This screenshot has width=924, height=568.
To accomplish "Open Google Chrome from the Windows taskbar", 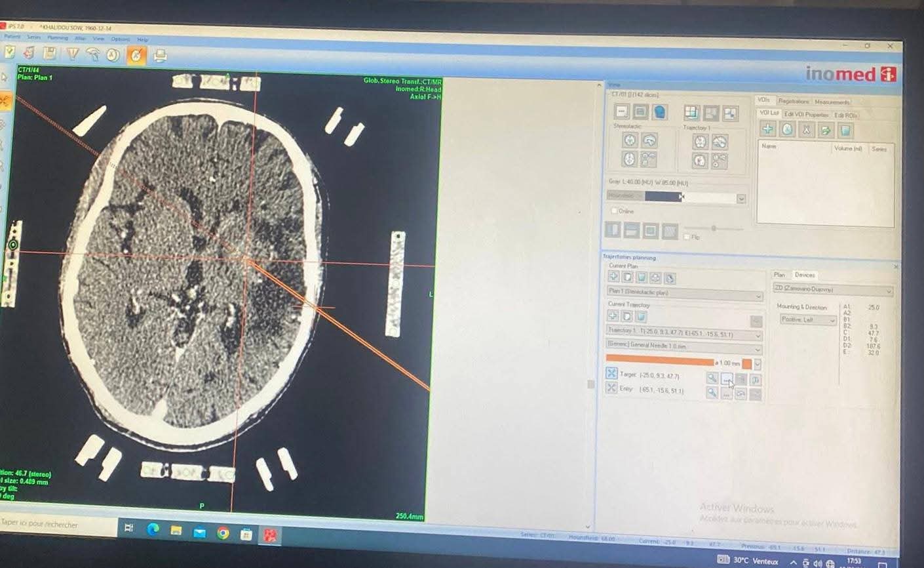I will [x=223, y=533].
